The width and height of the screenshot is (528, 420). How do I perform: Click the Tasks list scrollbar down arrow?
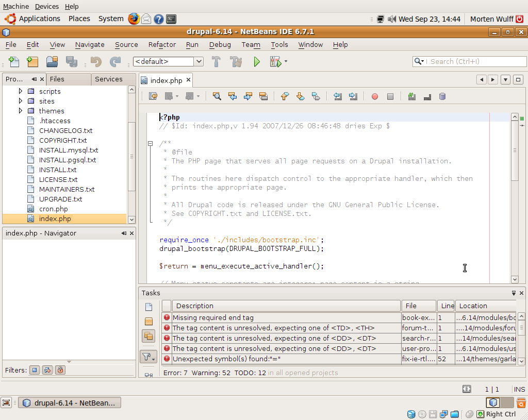(x=521, y=361)
